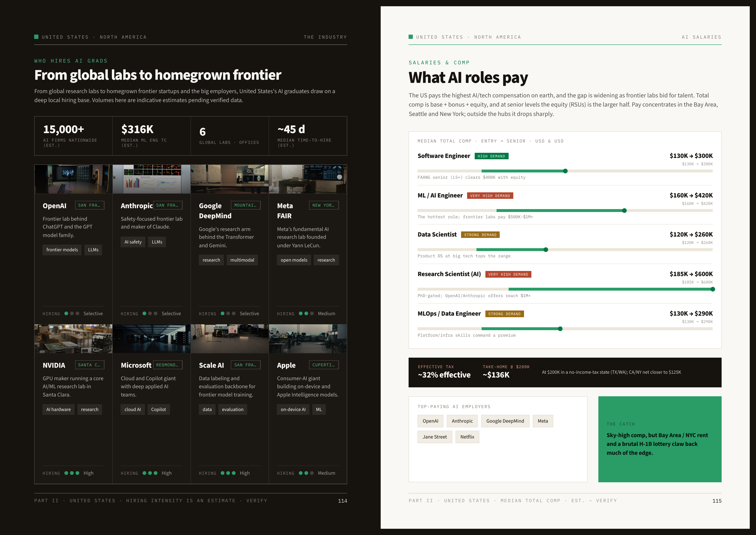This screenshot has height=535, width=756.
Task: Click the 'High' hiring label on NVIDIA card
Action: (88, 473)
